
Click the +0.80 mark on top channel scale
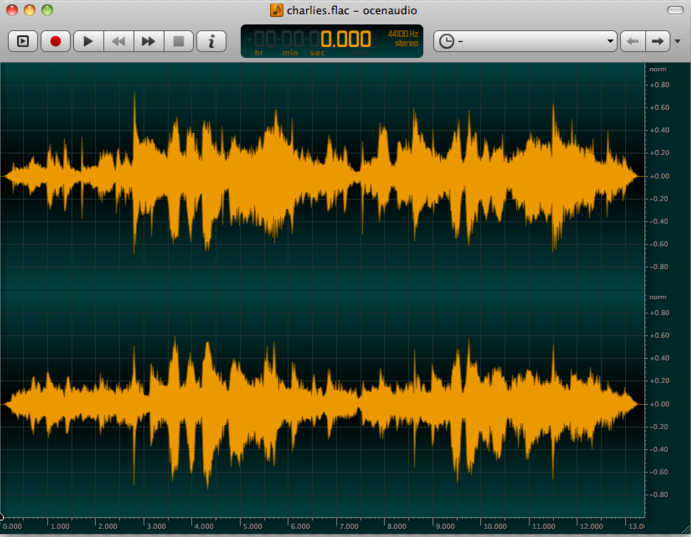click(x=659, y=85)
